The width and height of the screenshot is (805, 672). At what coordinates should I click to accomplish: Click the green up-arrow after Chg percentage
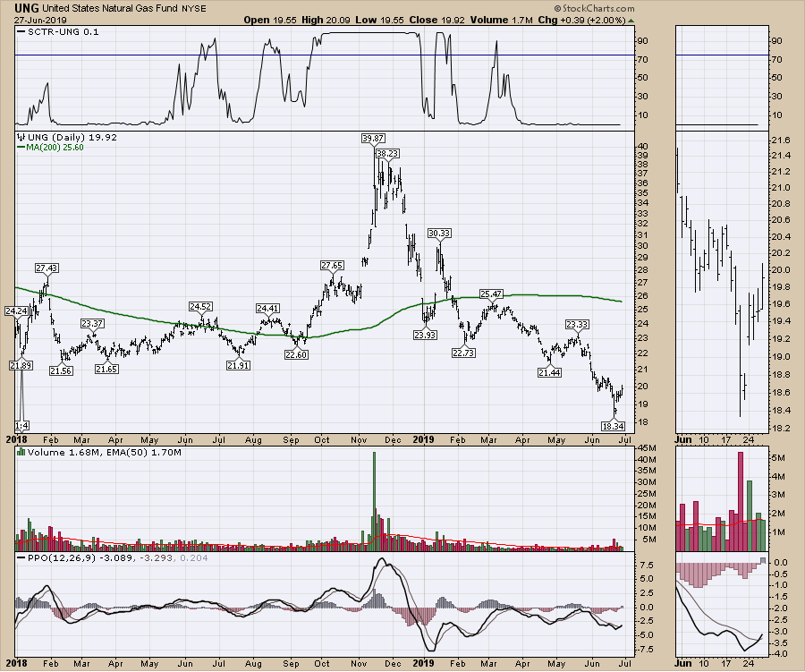631,21
